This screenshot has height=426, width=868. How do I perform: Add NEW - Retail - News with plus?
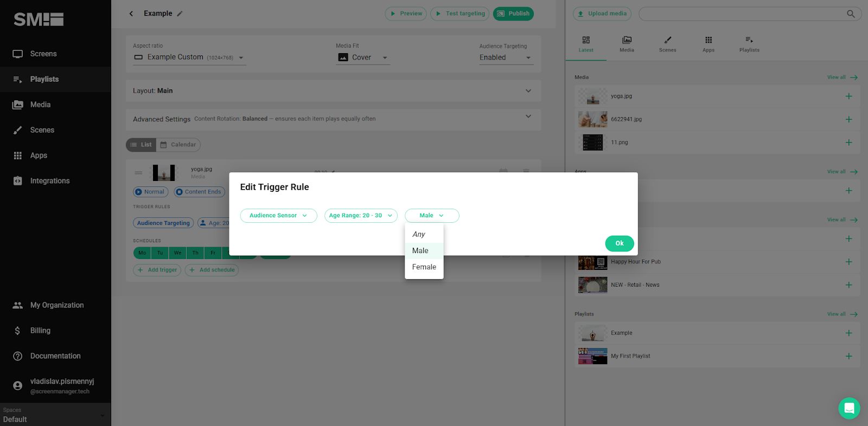point(848,285)
